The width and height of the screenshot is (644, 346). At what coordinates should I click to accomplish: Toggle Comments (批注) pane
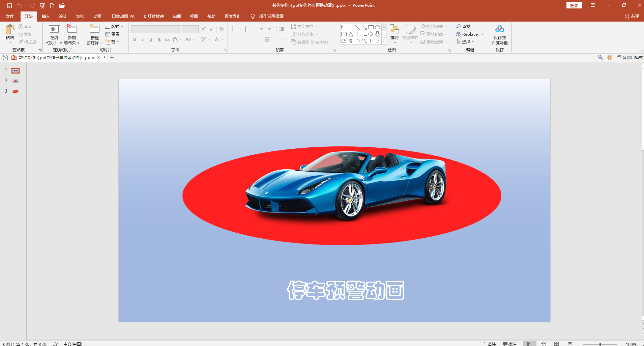(x=510, y=344)
